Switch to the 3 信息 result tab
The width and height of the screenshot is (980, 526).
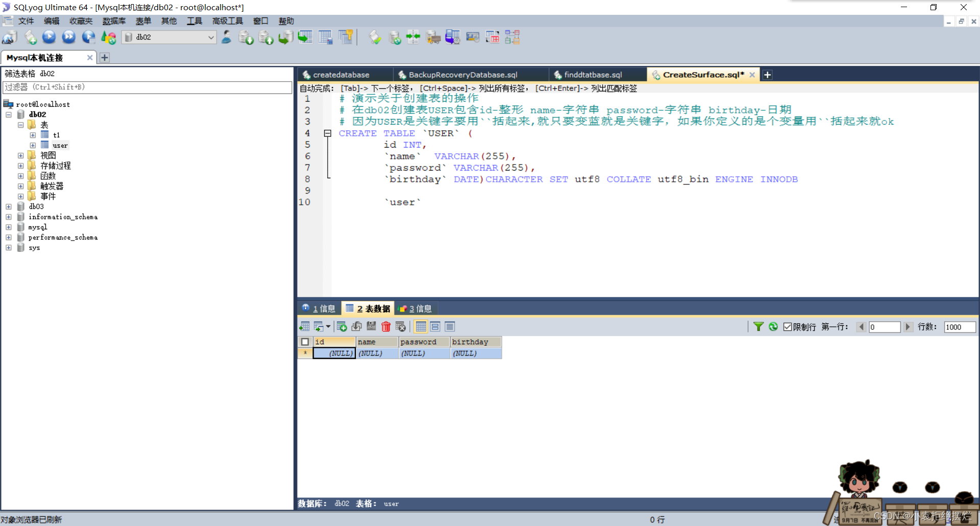[415, 308]
